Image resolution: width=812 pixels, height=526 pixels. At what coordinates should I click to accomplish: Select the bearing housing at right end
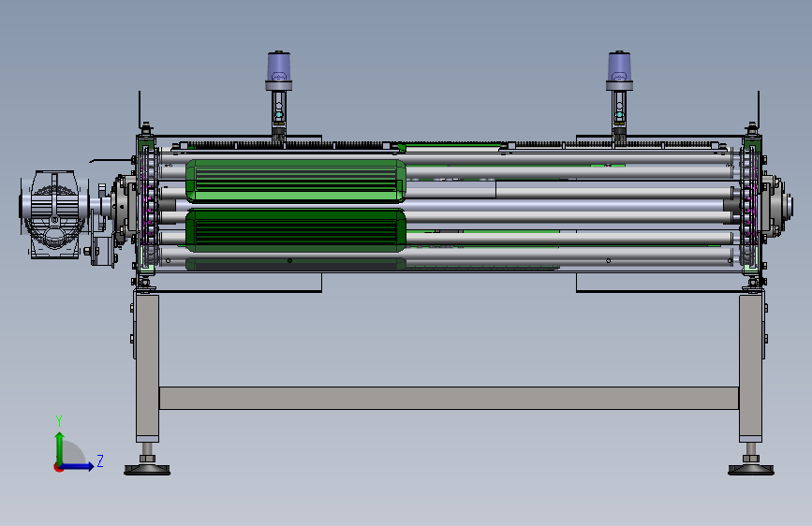coord(776,206)
